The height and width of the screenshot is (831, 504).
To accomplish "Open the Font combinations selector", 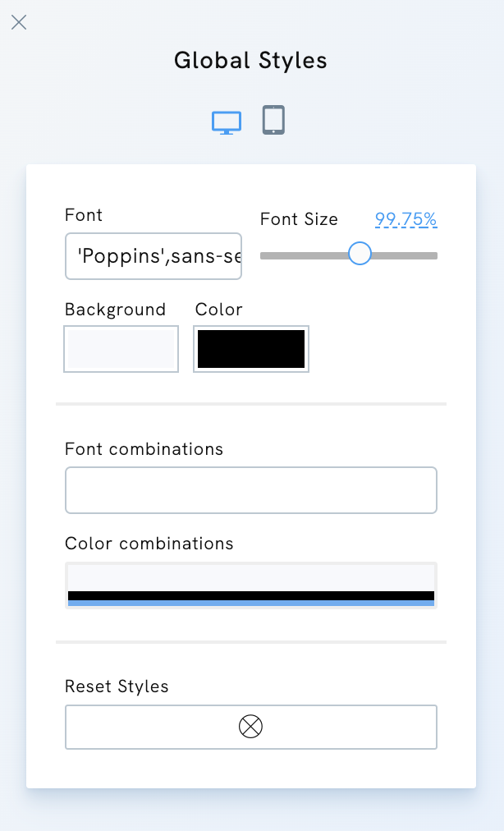I will [250, 489].
